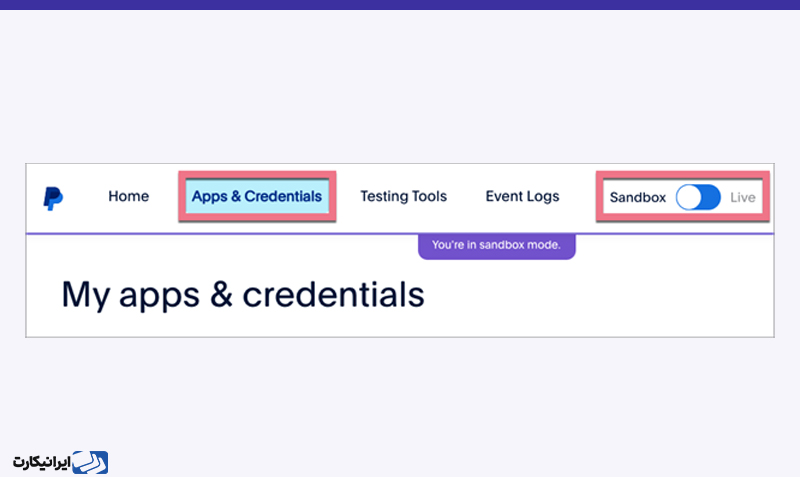
Task: Click the Persian Iranicard brand text
Action: click(41, 463)
